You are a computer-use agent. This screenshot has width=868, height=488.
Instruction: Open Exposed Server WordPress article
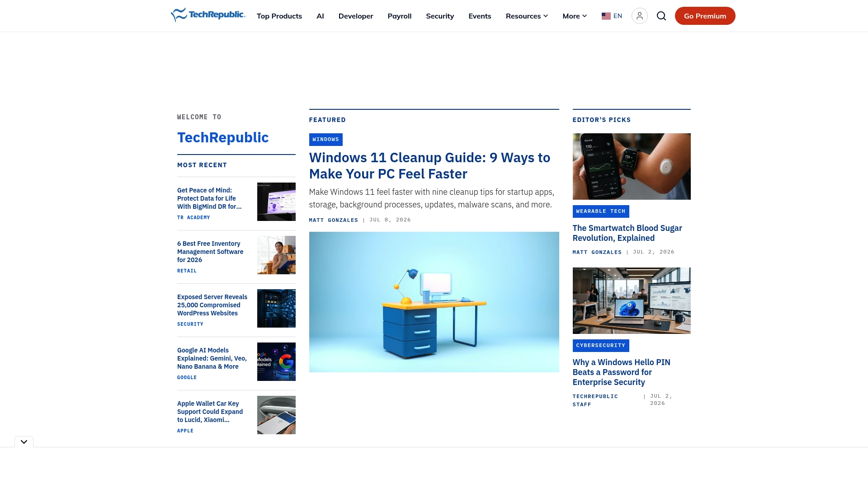pos(212,305)
